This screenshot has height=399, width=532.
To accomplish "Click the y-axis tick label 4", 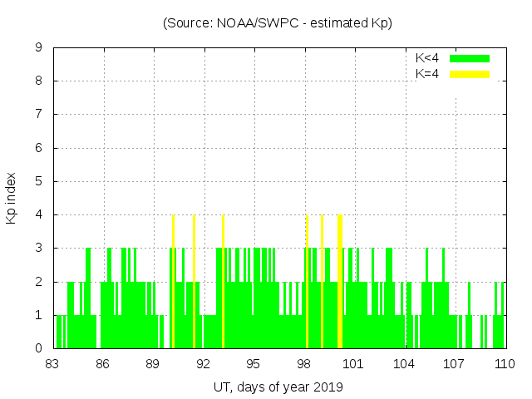I will pos(38,214).
